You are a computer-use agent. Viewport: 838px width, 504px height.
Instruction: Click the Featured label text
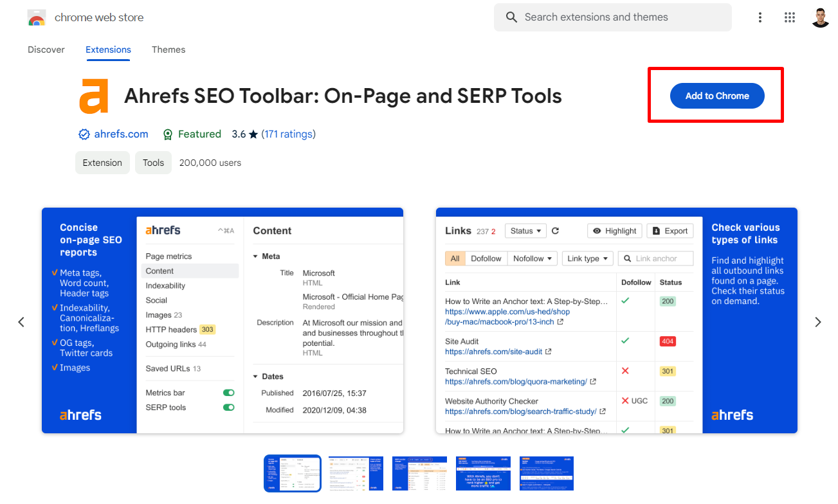point(199,134)
